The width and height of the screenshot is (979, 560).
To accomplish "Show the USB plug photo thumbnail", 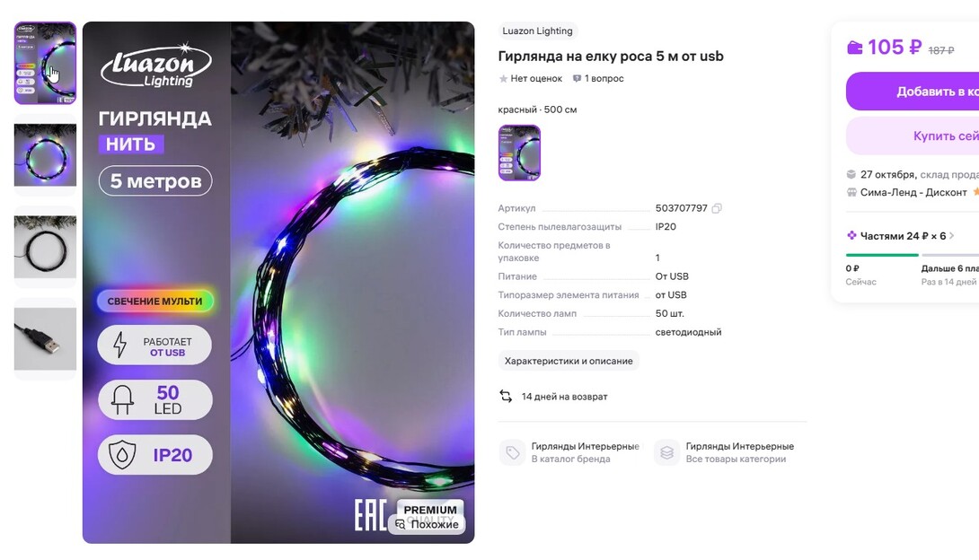I will (x=45, y=338).
